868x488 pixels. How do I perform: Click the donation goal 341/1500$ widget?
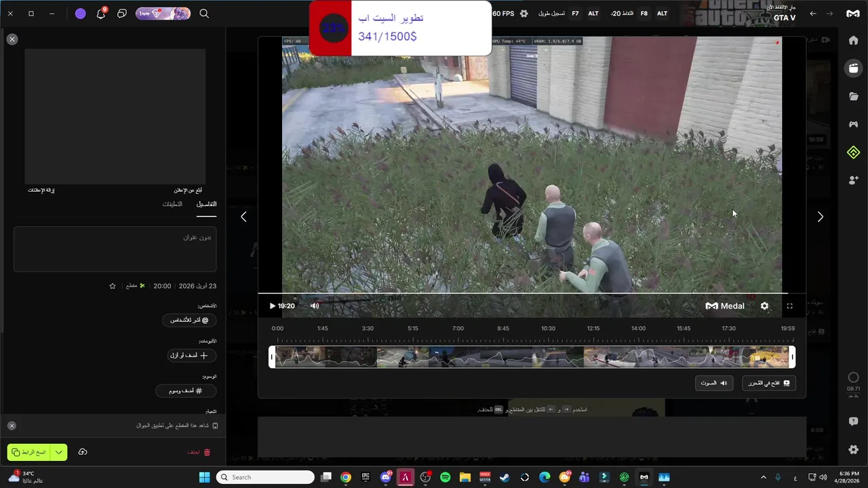click(x=400, y=28)
